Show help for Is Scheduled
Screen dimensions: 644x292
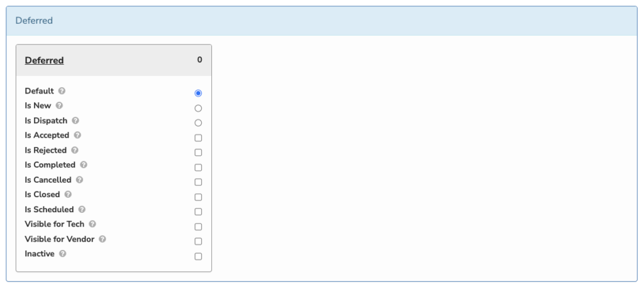[x=82, y=209]
